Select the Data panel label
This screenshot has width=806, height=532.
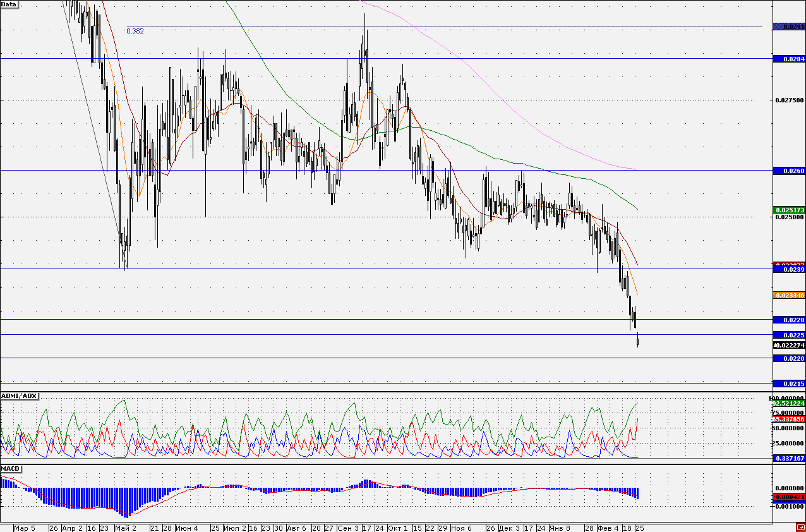[x=9, y=4]
